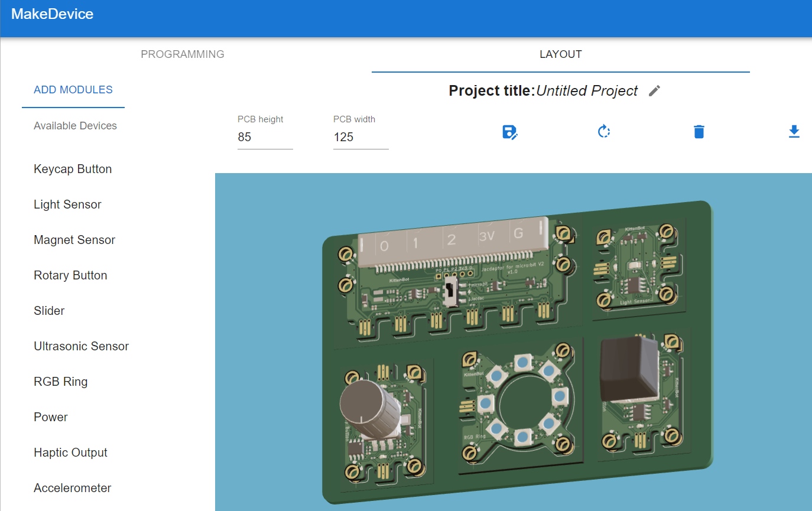Viewport: 812px width, 511px height.
Task: Add the Light Sensor device
Action: coord(67,204)
